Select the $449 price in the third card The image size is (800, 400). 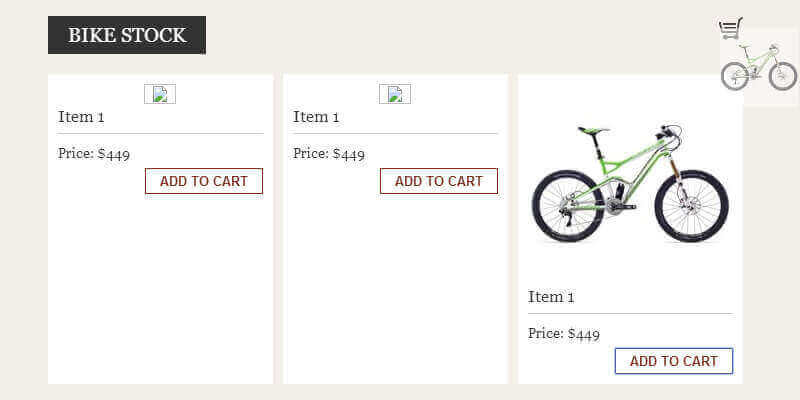tap(584, 334)
